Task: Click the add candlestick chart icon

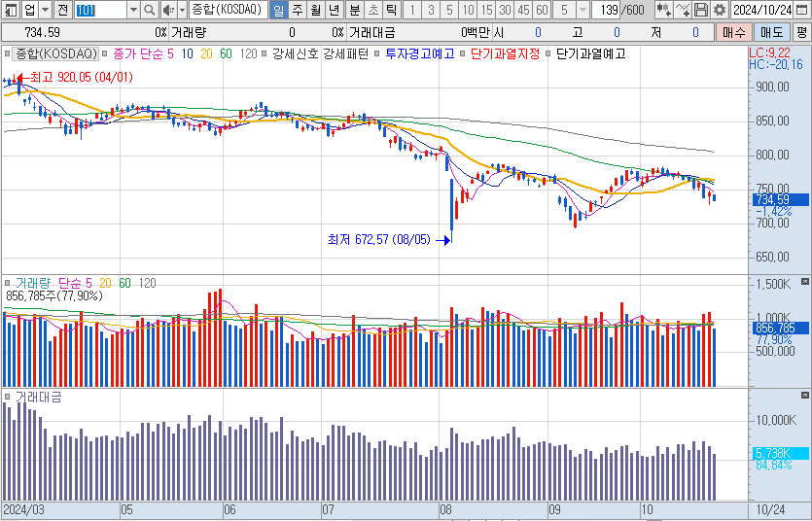Action: [x=663, y=10]
